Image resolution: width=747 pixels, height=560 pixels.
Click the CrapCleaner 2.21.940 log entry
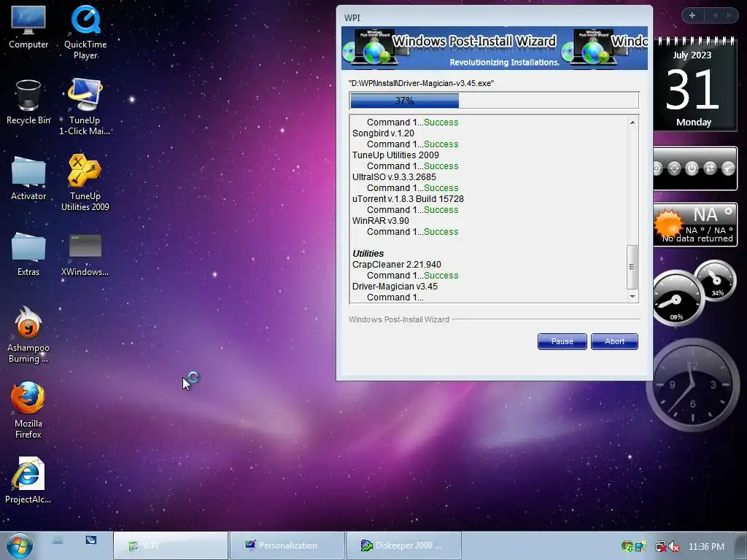click(396, 265)
